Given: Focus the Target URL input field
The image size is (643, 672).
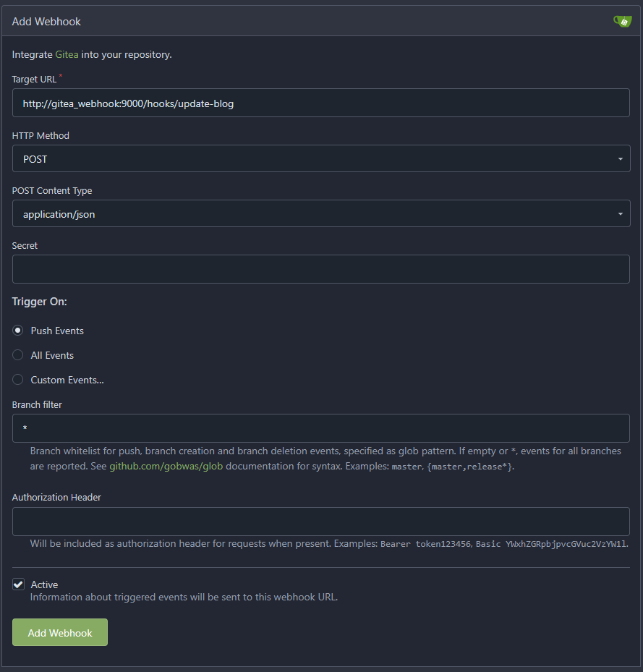Looking at the screenshot, I should click(x=320, y=103).
